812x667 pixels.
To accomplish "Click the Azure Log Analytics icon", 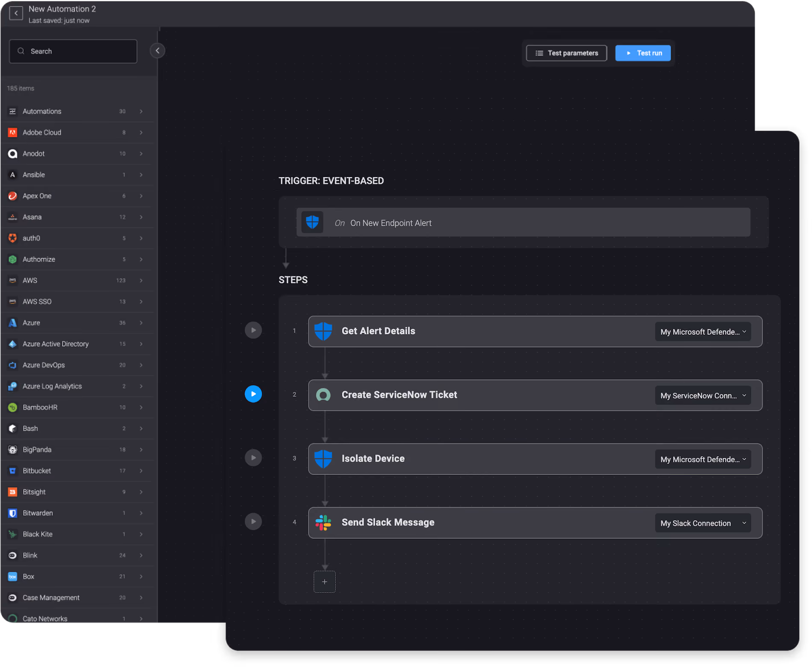I will (13, 387).
